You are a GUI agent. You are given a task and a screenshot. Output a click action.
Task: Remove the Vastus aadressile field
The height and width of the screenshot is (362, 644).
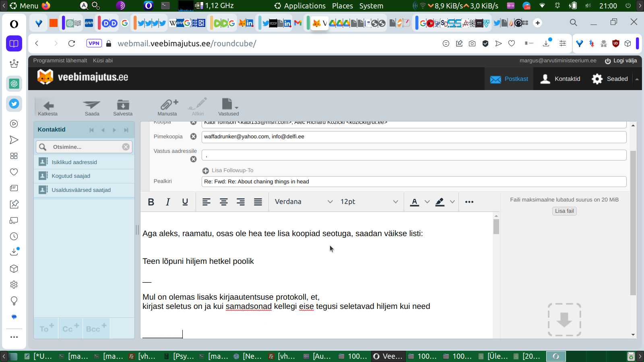194,159
